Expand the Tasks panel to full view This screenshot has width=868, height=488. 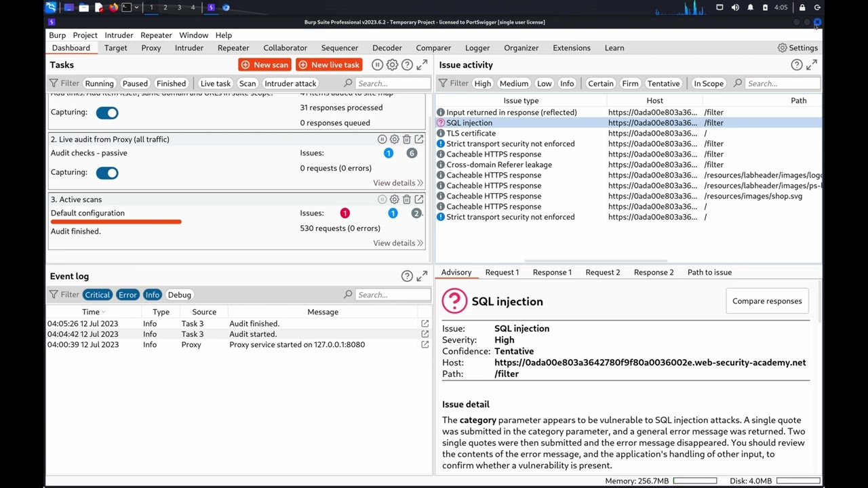pos(422,65)
